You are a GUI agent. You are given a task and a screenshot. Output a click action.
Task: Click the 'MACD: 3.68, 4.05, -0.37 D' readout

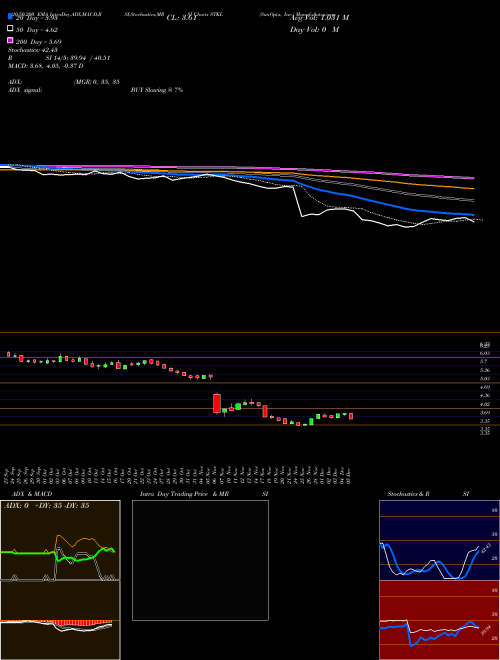tap(45, 66)
